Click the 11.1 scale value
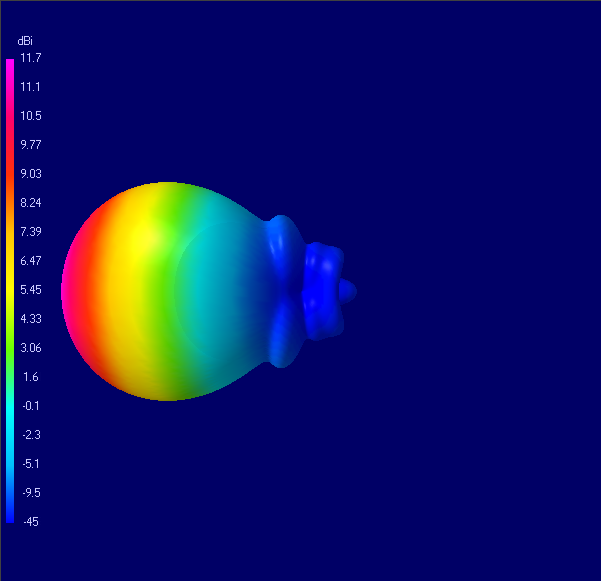Image resolution: width=601 pixels, height=581 pixels. [x=30, y=87]
